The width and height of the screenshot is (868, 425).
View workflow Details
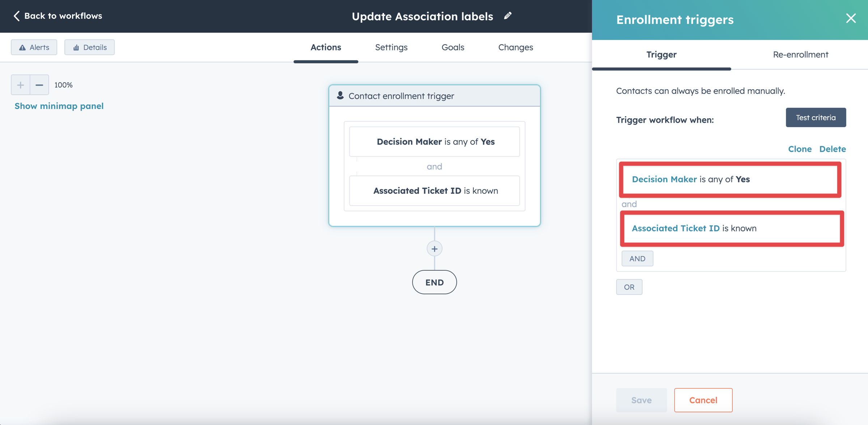point(89,47)
